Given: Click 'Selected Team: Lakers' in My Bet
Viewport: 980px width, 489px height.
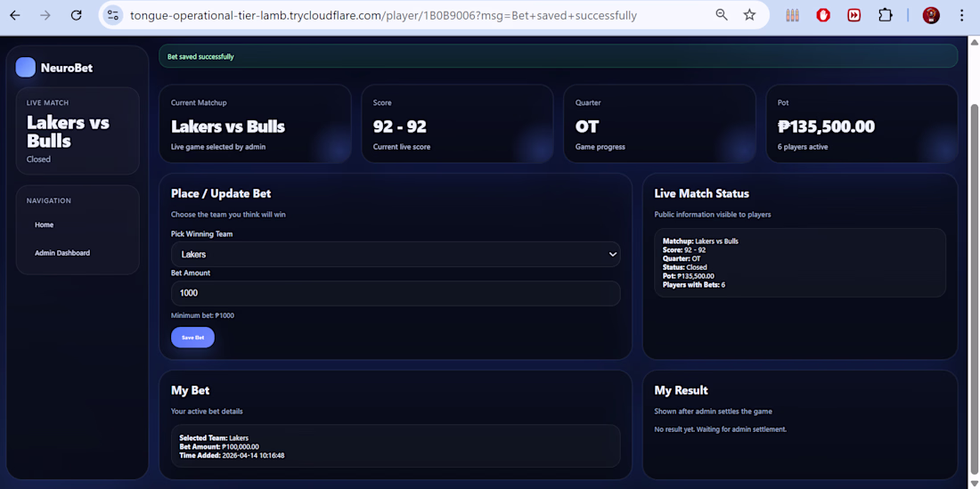Looking at the screenshot, I should 214,438.
